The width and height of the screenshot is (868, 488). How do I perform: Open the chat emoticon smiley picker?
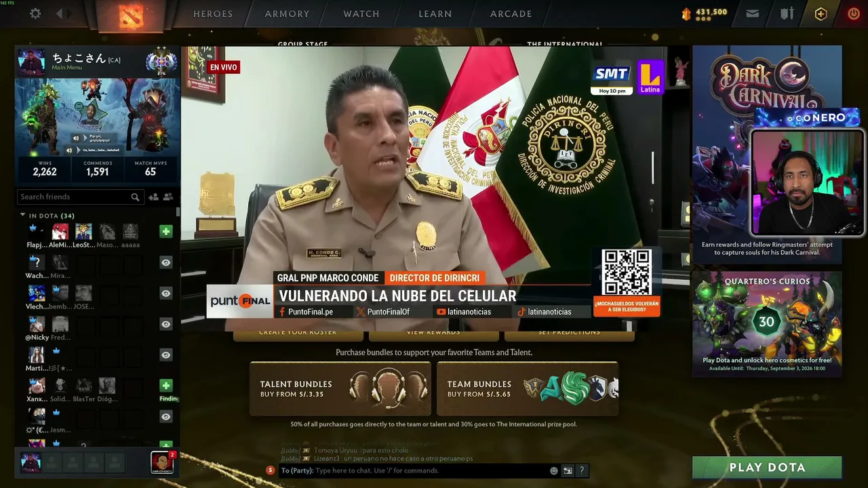(554, 470)
